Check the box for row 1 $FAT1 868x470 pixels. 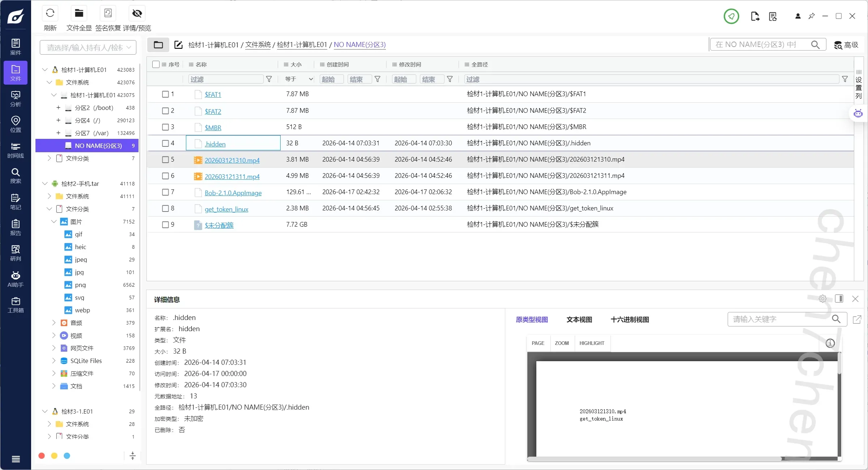165,94
